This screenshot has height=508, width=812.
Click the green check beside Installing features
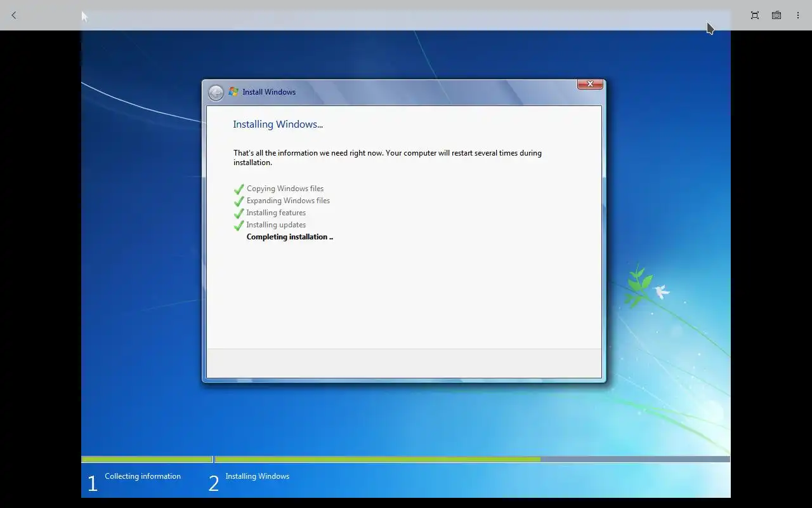[239, 213]
